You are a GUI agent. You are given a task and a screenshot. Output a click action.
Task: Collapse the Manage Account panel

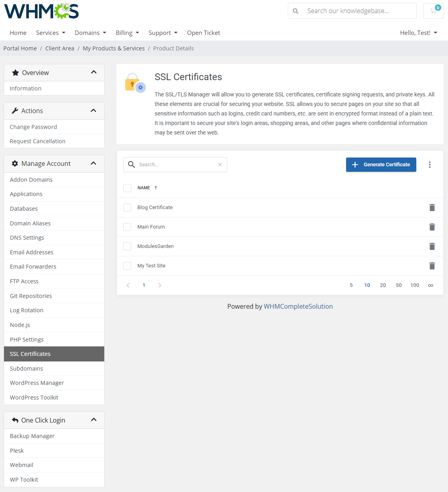(x=94, y=163)
